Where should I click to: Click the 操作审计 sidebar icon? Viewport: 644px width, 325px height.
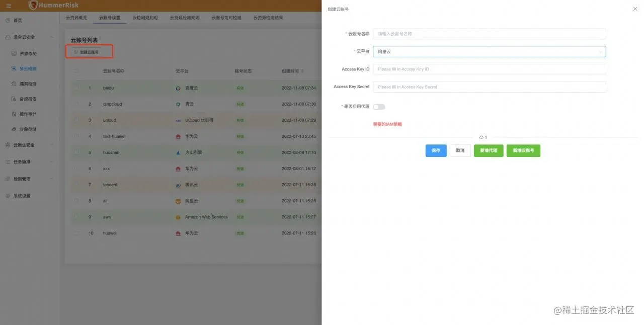pos(14,114)
